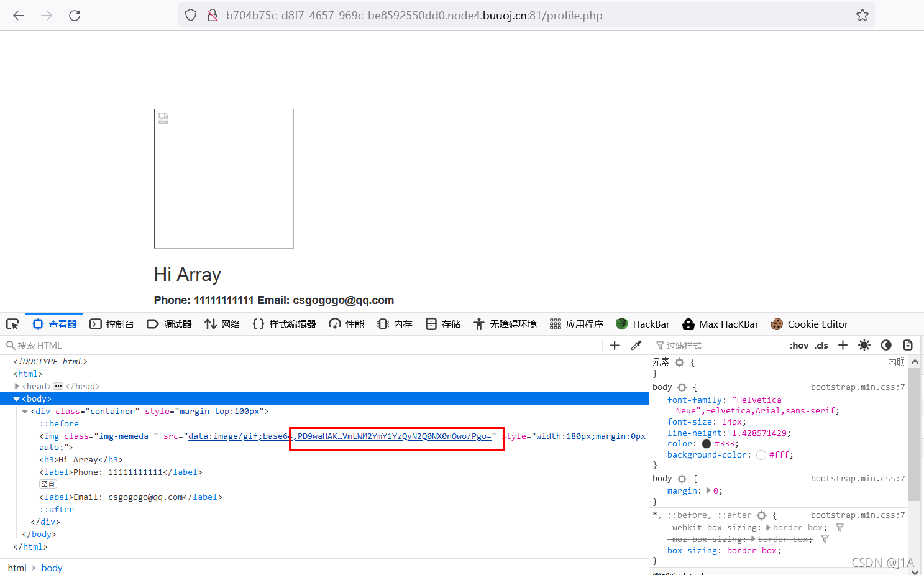Reload the current page
The height and width of the screenshot is (575, 924).
click(75, 16)
